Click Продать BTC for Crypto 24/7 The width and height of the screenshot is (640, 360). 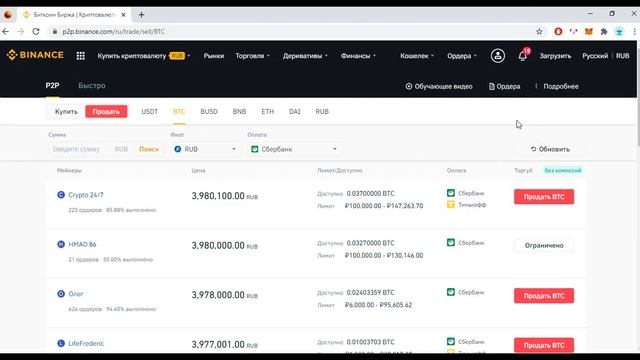(x=544, y=197)
